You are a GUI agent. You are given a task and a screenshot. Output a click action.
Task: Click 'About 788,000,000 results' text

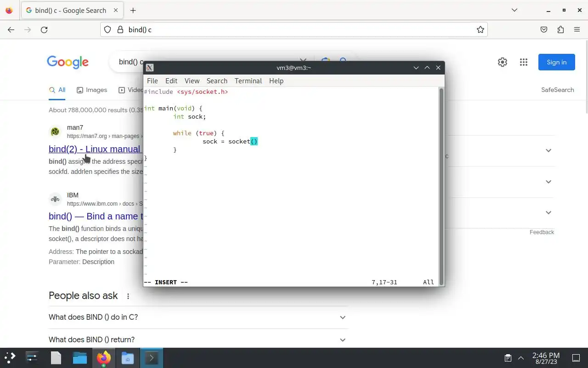[88, 110]
